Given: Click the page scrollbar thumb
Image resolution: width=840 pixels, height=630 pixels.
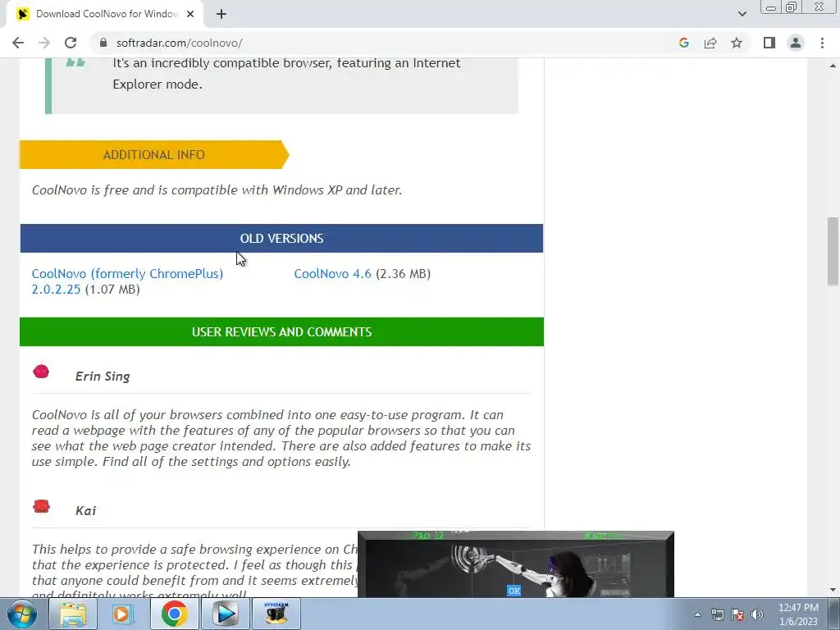Looking at the screenshot, I should (833, 252).
